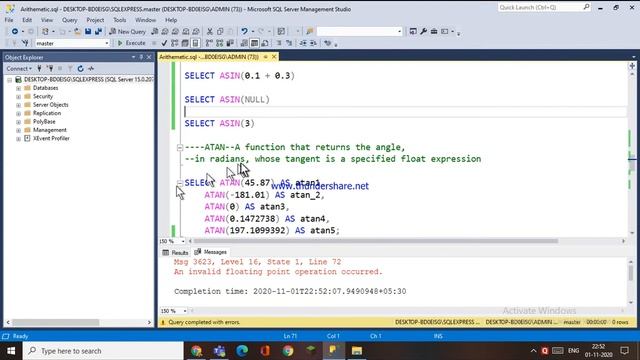Toggle Results to Text icon
640x360 pixels.
pos(244,43)
